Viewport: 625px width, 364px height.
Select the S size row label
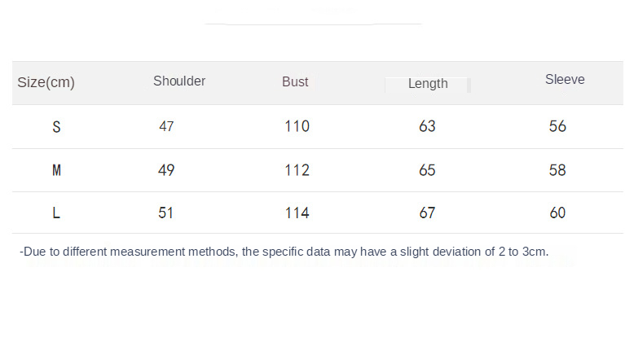[x=56, y=127]
